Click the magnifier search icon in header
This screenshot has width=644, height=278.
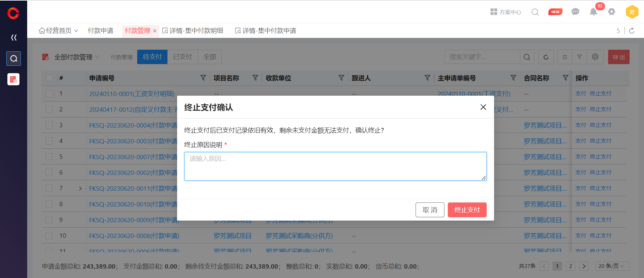coord(535,12)
